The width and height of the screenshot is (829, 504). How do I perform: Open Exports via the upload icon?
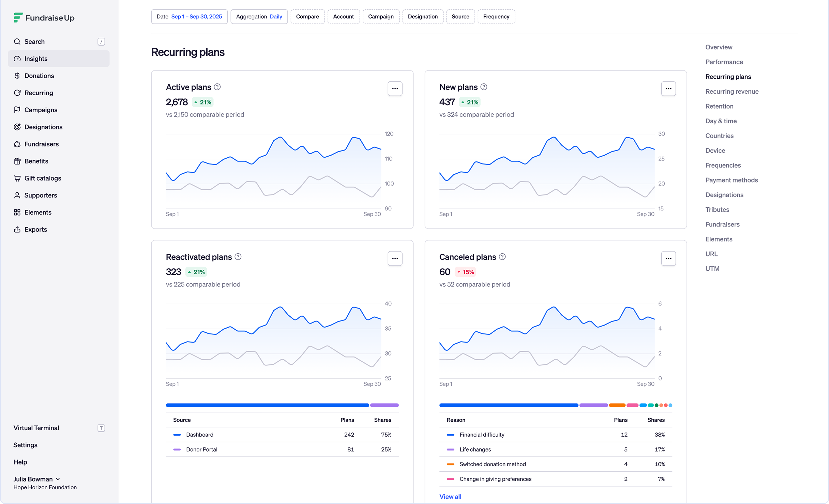[17, 229]
